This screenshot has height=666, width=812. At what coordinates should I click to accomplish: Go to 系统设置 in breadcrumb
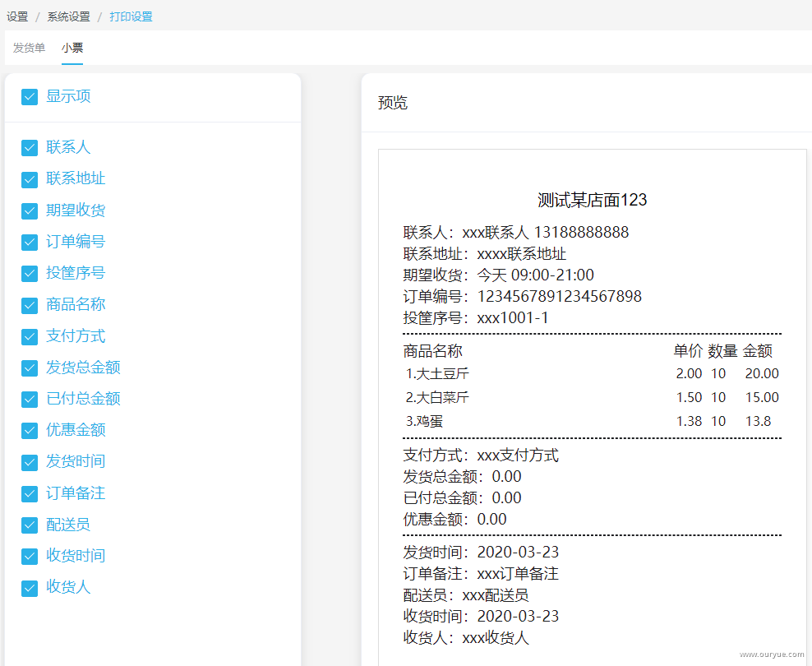click(68, 16)
